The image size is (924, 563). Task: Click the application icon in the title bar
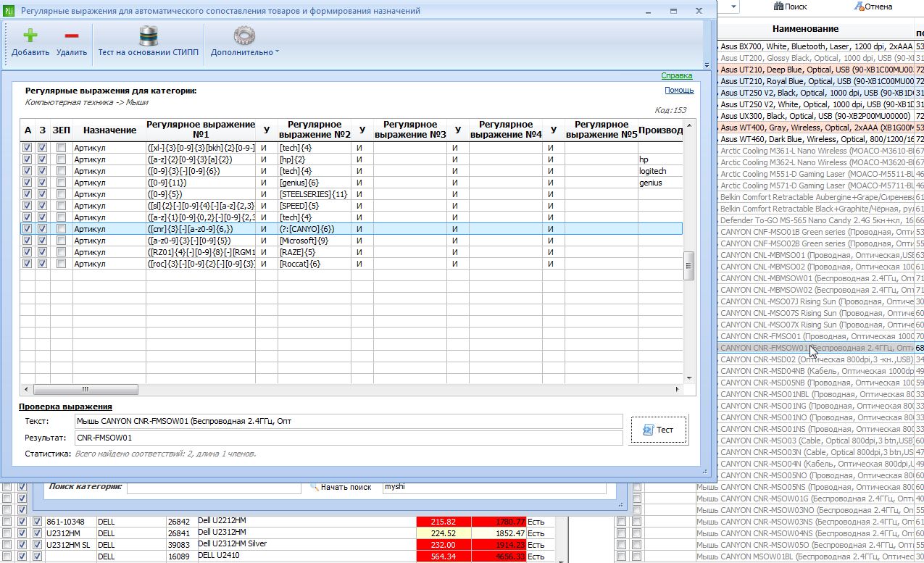[x=9, y=11]
